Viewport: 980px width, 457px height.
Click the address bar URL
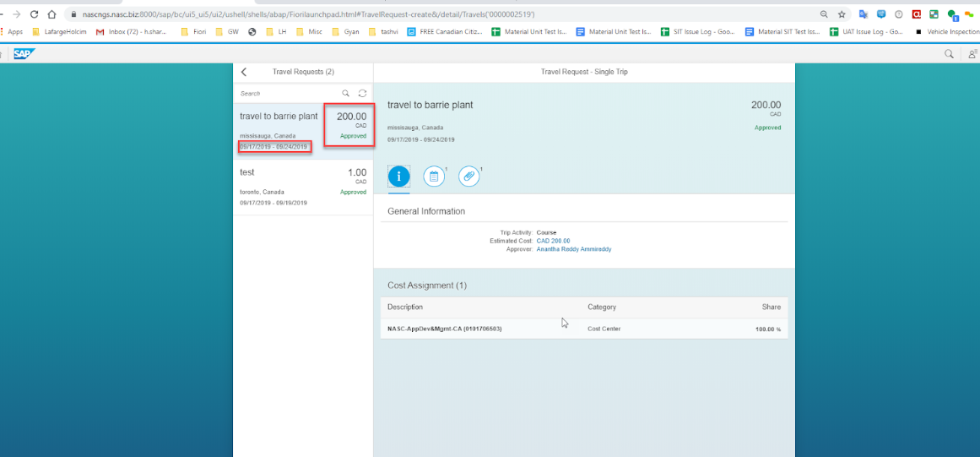[x=308, y=14]
